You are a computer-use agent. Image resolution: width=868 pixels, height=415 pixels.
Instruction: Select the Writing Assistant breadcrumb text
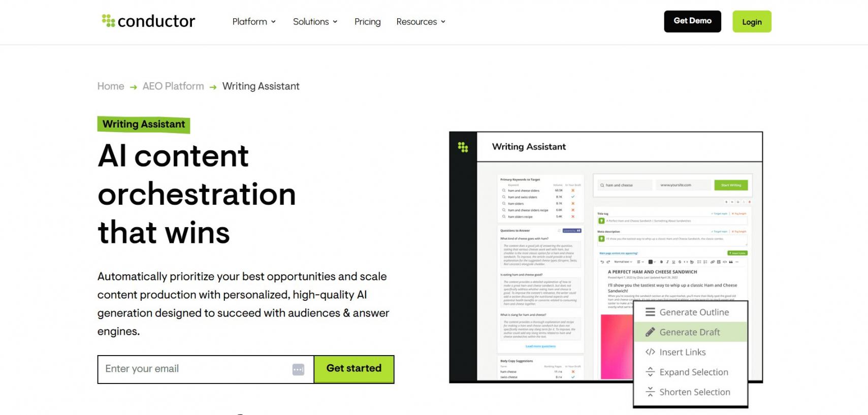261,86
